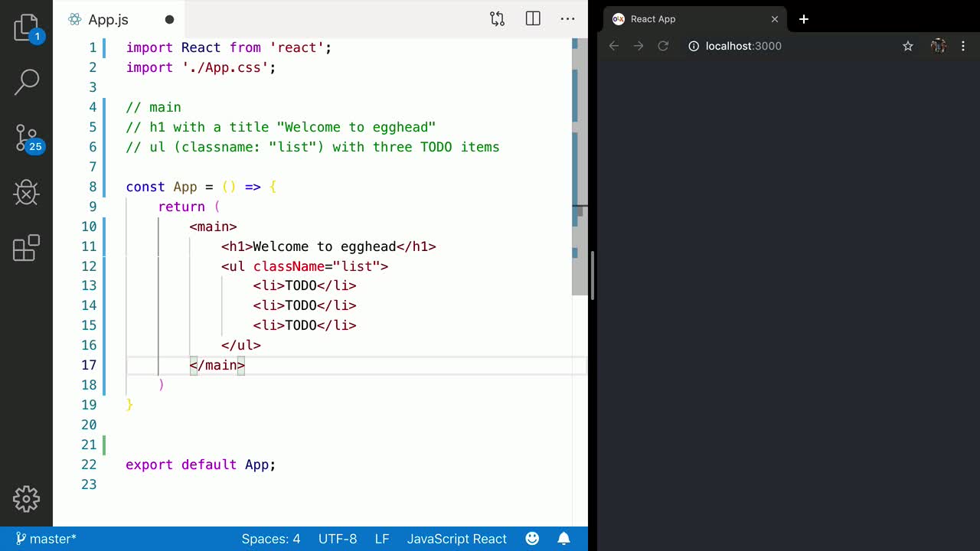The height and width of the screenshot is (551, 980).
Task: Open the Run and Debug icon
Action: point(26,193)
